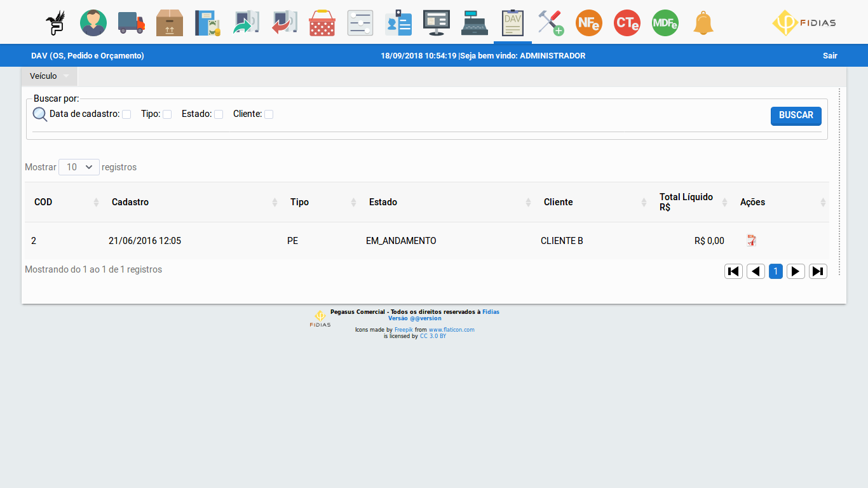Click the Sair logout link
Screen dimensions: 868x488
tap(830, 56)
